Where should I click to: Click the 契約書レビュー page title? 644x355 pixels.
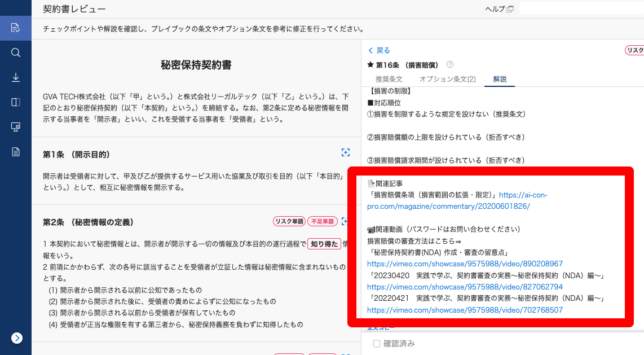coord(74,9)
